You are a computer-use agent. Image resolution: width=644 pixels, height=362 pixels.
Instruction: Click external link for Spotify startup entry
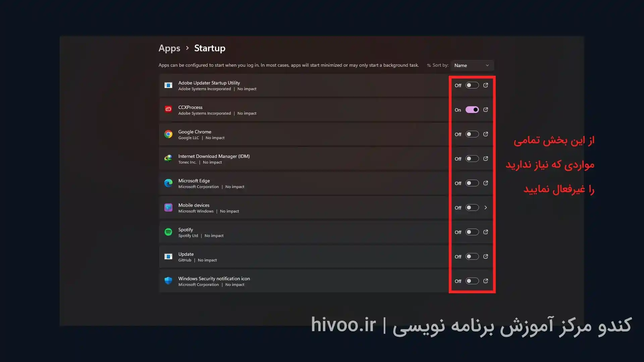pyautogui.click(x=486, y=232)
